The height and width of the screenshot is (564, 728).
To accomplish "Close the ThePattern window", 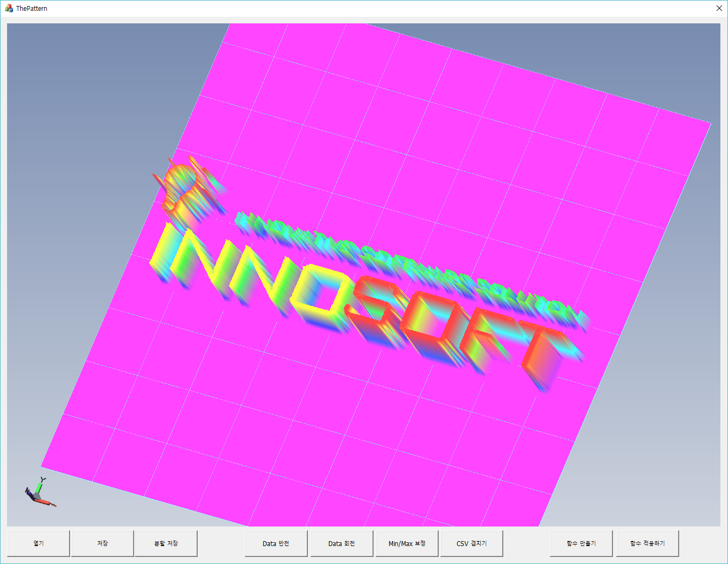I will coord(719,8).
